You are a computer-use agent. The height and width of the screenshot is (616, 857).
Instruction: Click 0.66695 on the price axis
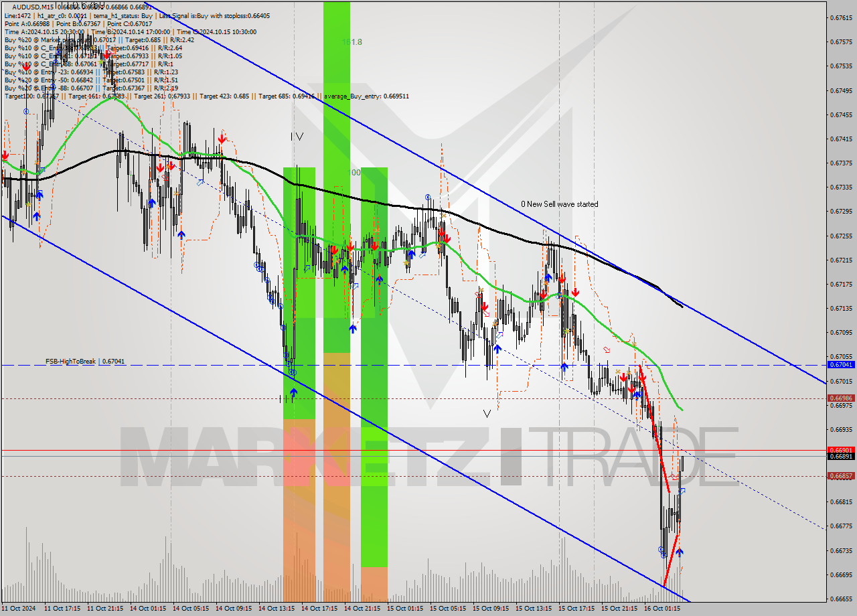[841, 574]
